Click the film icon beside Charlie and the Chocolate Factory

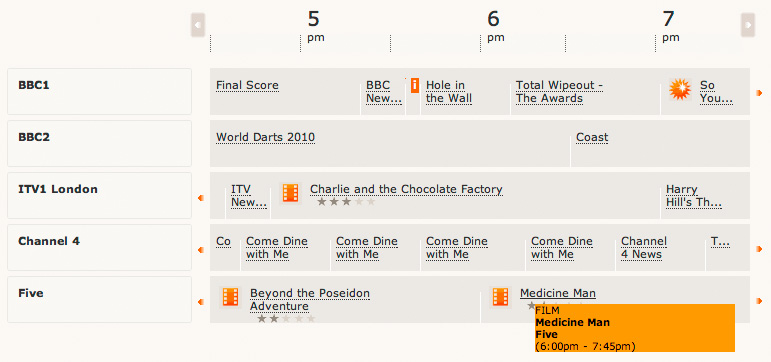tap(290, 193)
